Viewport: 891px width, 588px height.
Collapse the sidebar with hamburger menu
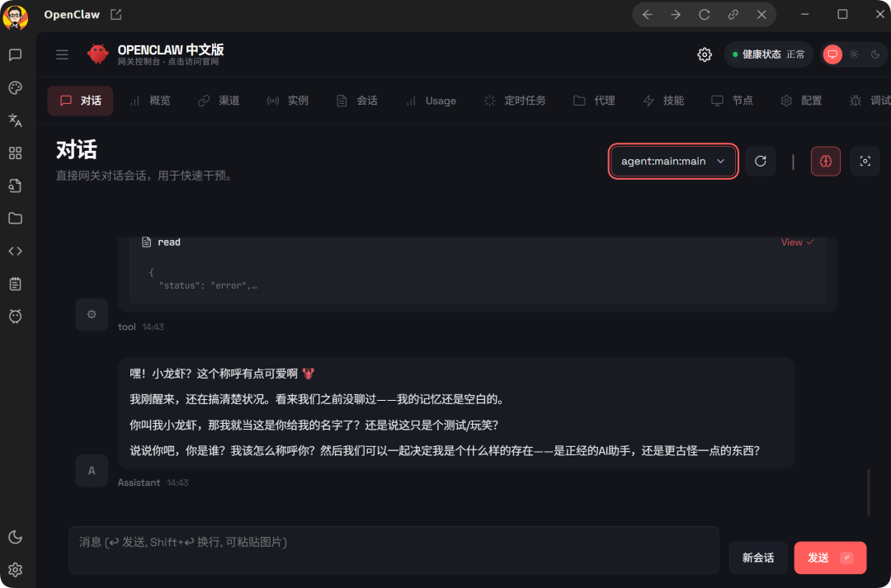click(62, 54)
